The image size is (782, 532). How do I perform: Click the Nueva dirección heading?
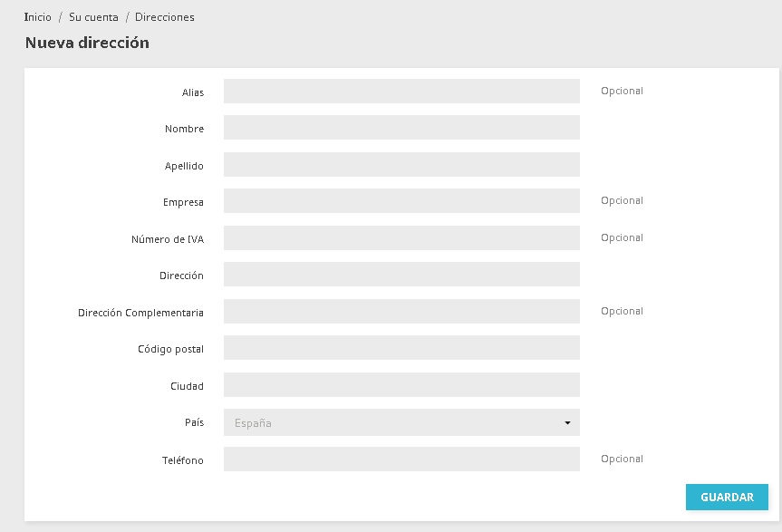tap(87, 43)
